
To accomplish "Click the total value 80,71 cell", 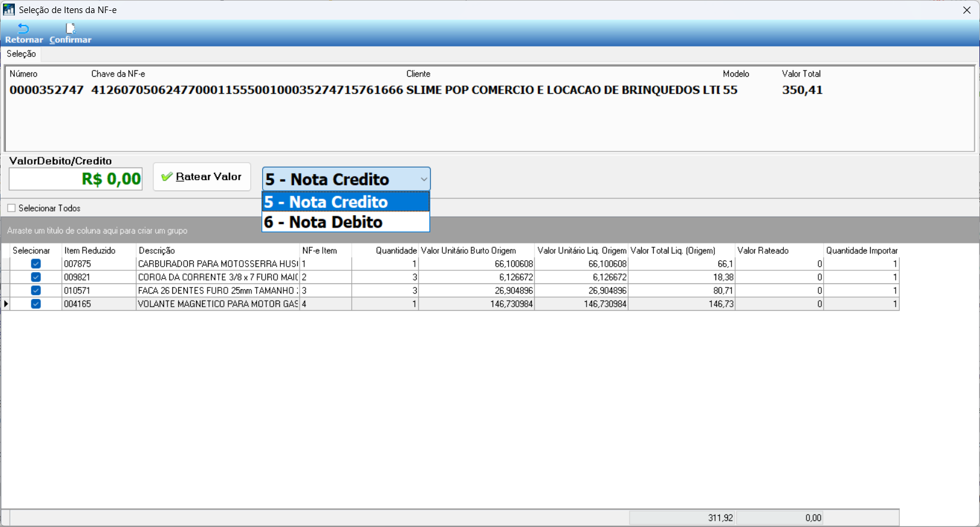I will [x=682, y=291].
